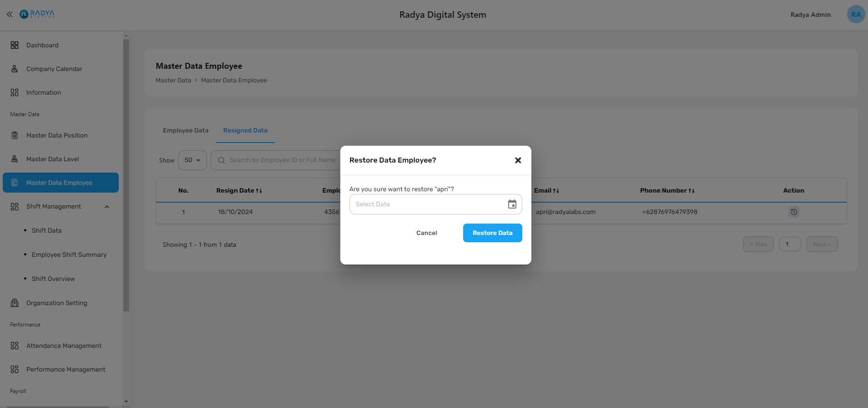The width and height of the screenshot is (868, 408).
Task: Click Action column header
Action: [793, 190]
